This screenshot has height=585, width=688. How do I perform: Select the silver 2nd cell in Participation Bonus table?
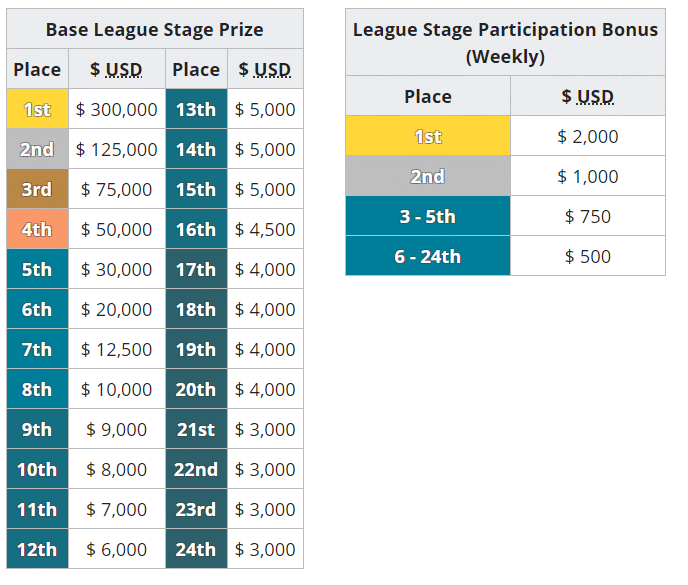click(x=427, y=176)
